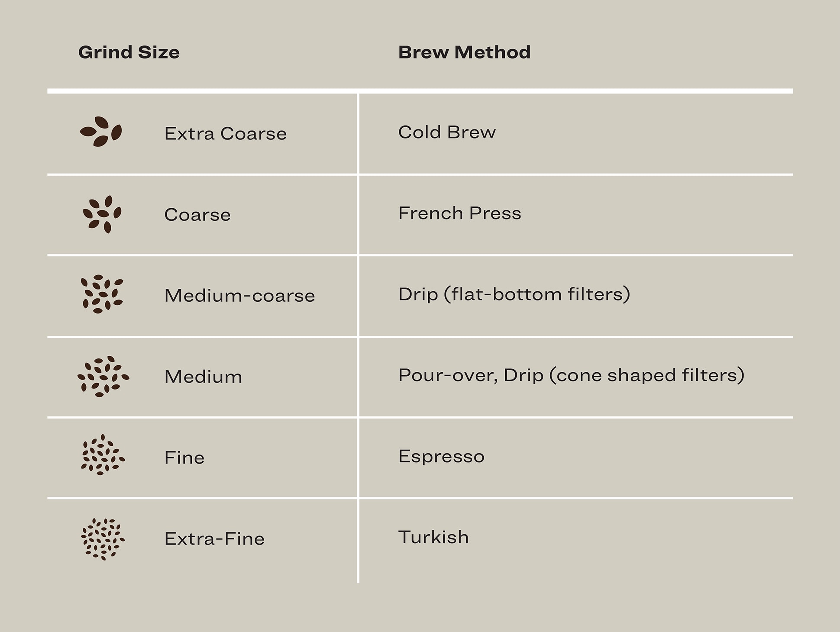Select the Turkish brew method
The width and height of the screenshot is (840, 632).
[433, 537]
